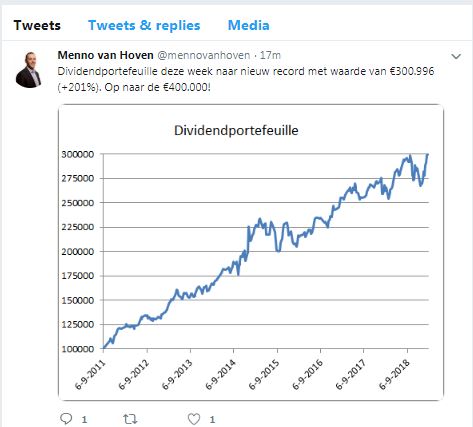This screenshot has height=427, width=473.
Task: Open Menno van Hoven display name link
Action: (105, 55)
